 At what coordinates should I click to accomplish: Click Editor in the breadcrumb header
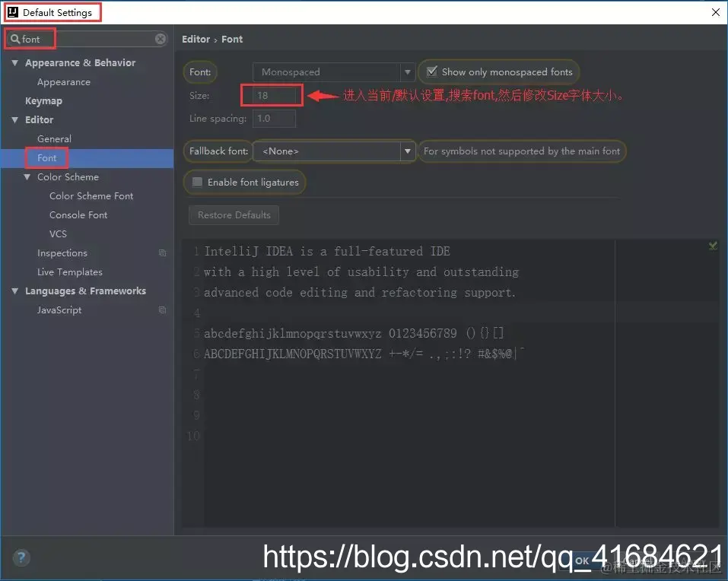pos(196,39)
